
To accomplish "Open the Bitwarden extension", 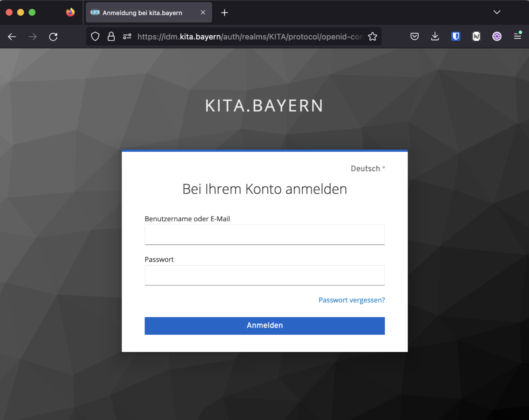I will 456,36.
